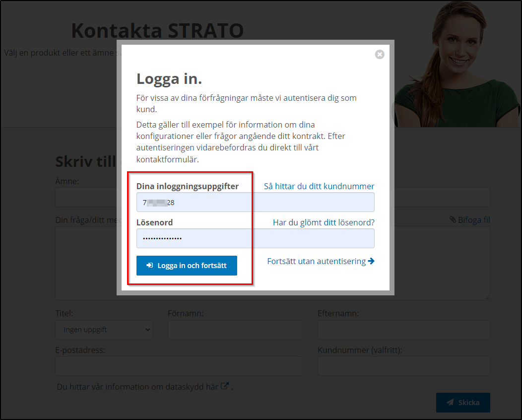The image size is (522, 420).
Task: Click the 'Har du glömt ditt lösenord?' link
Action: 324,222
